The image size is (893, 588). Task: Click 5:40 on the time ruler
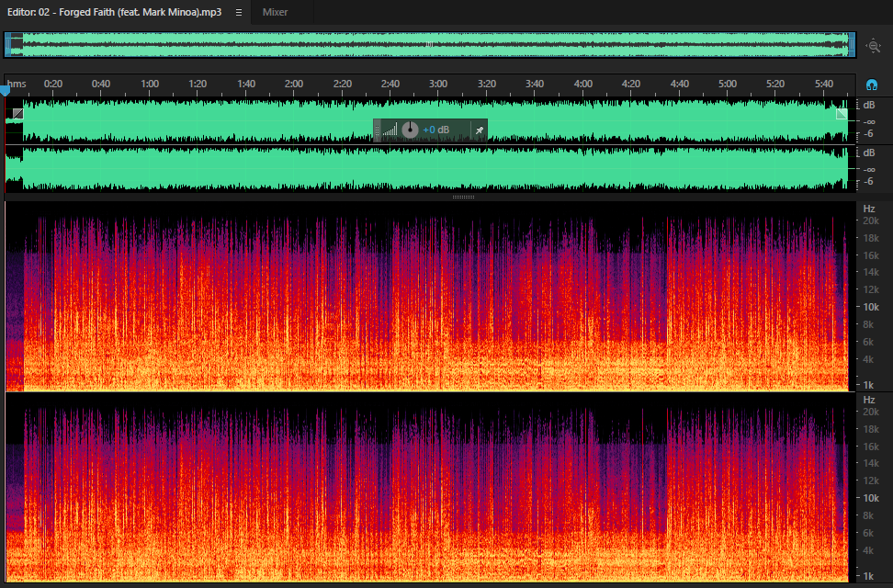point(824,84)
